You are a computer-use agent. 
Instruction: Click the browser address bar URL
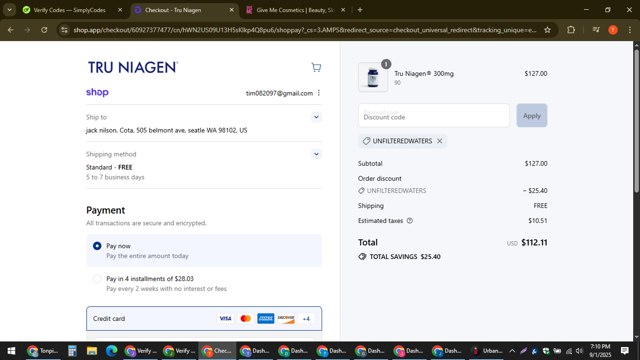pyautogui.click(x=304, y=30)
